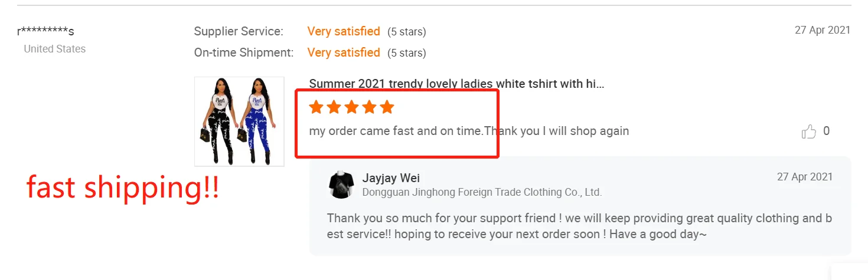Click the third orange rating star
The height and width of the screenshot is (280, 868).
pyautogui.click(x=351, y=107)
